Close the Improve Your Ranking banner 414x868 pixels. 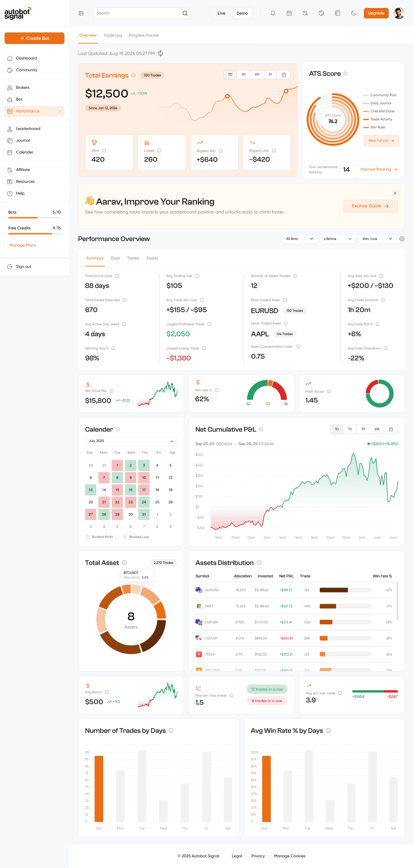395,193
